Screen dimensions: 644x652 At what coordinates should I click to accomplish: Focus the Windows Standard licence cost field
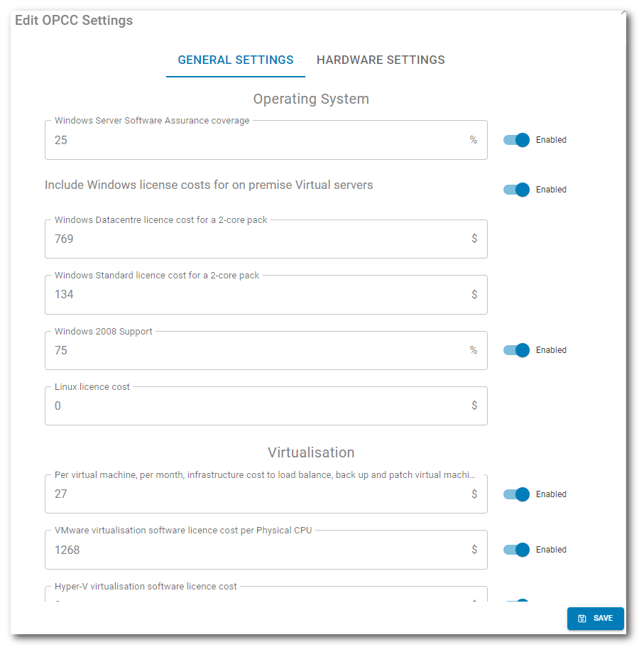point(256,295)
